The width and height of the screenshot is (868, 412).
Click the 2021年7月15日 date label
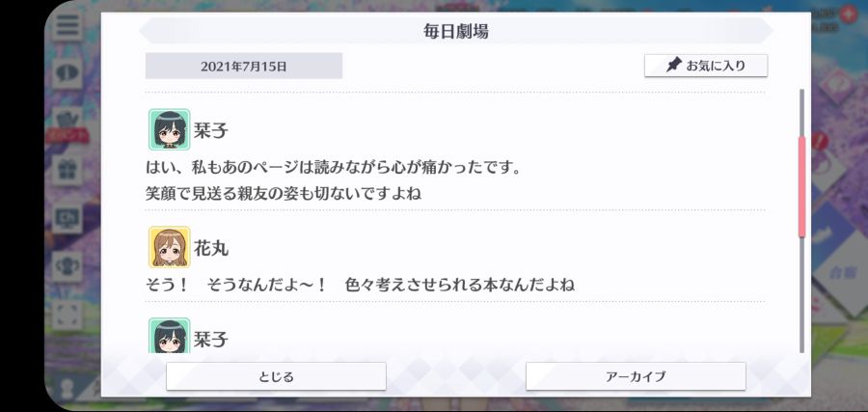coord(244,67)
